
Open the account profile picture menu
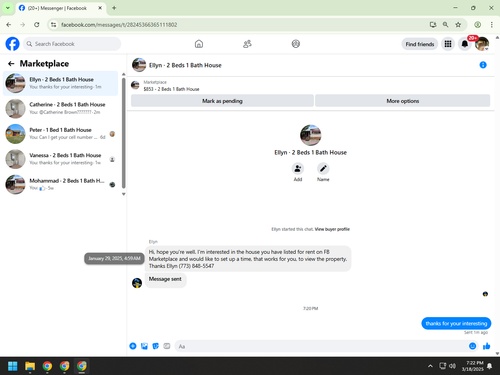(x=482, y=44)
